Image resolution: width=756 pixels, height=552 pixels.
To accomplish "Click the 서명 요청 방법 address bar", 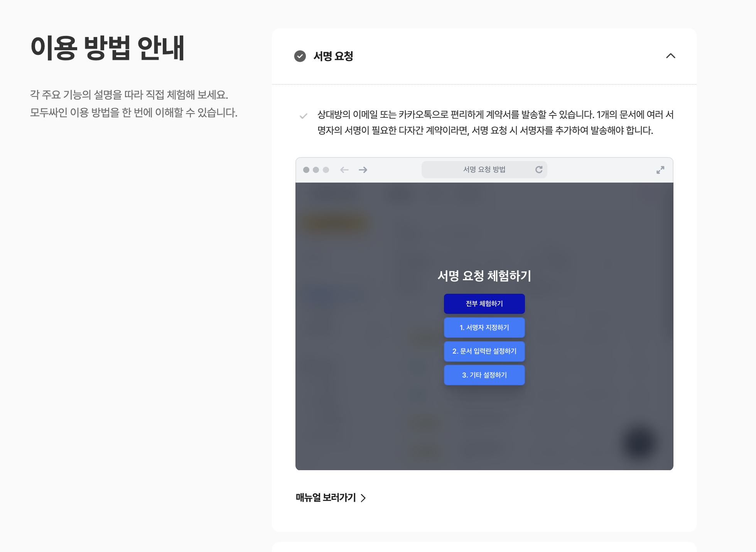I will pyautogui.click(x=484, y=169).
